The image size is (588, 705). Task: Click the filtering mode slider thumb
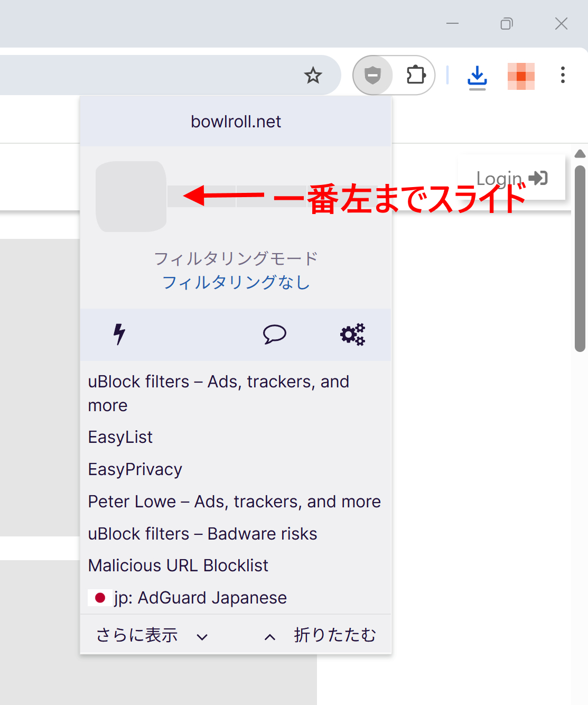coord(131,197)
